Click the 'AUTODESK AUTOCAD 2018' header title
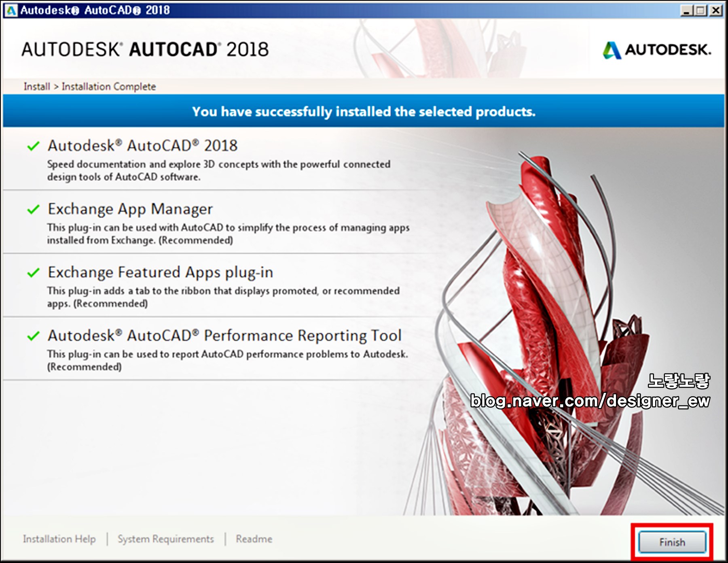Screen dimensions: 728x563 (x=145, y=49)
